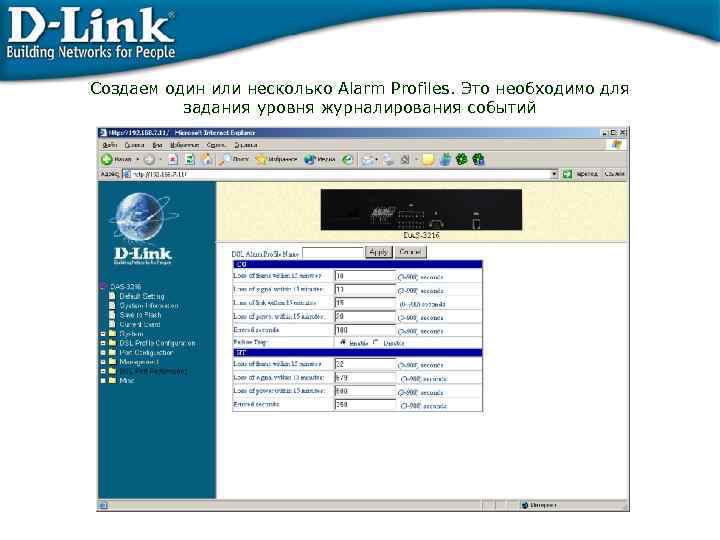Open the Search (Поиск) toolbar button
Image resolution: width=720 pixels, height=540 pixels.
click(234, 159)
